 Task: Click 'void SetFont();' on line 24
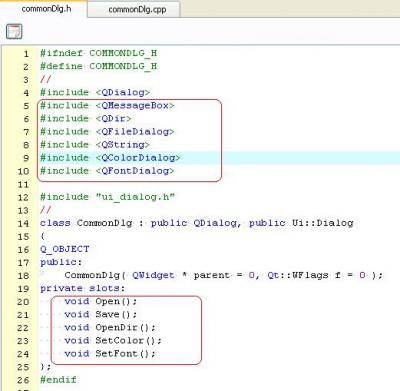click(x=110, y=353)
